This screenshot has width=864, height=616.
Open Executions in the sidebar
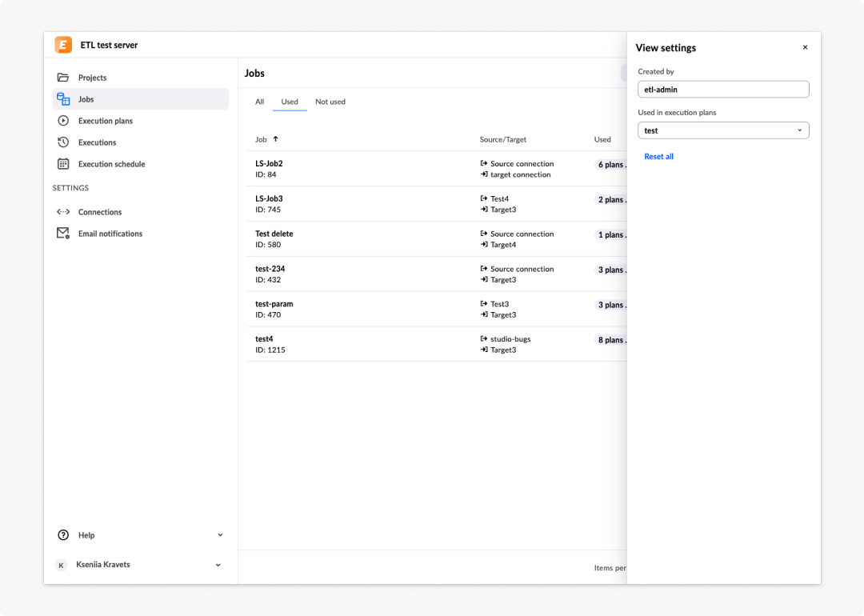click(x=141, y=142)
